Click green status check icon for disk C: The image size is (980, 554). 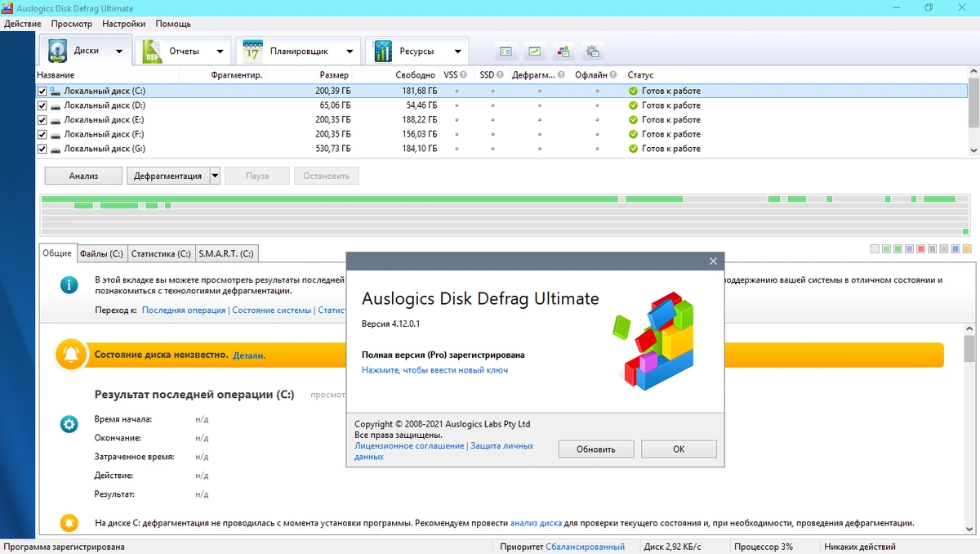(633, 91)
